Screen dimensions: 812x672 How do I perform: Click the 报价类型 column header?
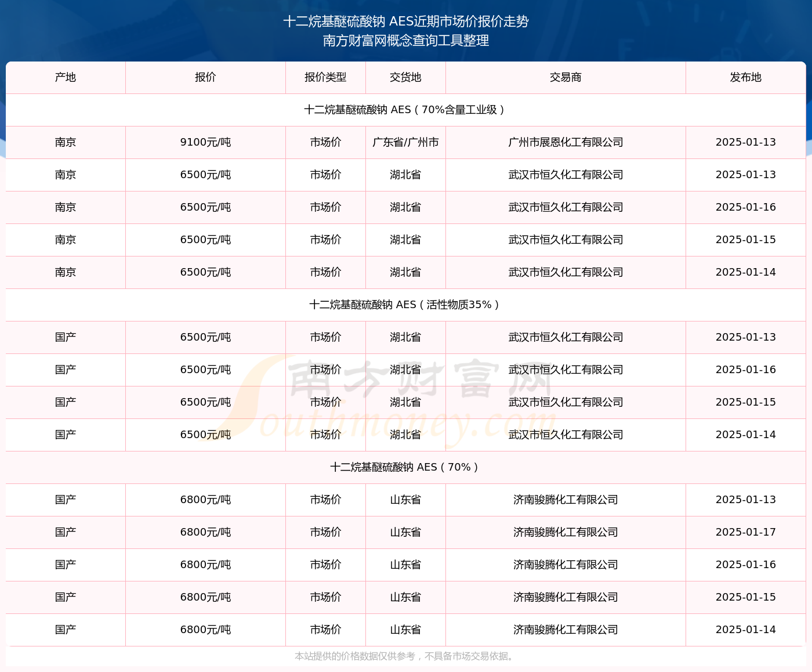coord(325,77)
